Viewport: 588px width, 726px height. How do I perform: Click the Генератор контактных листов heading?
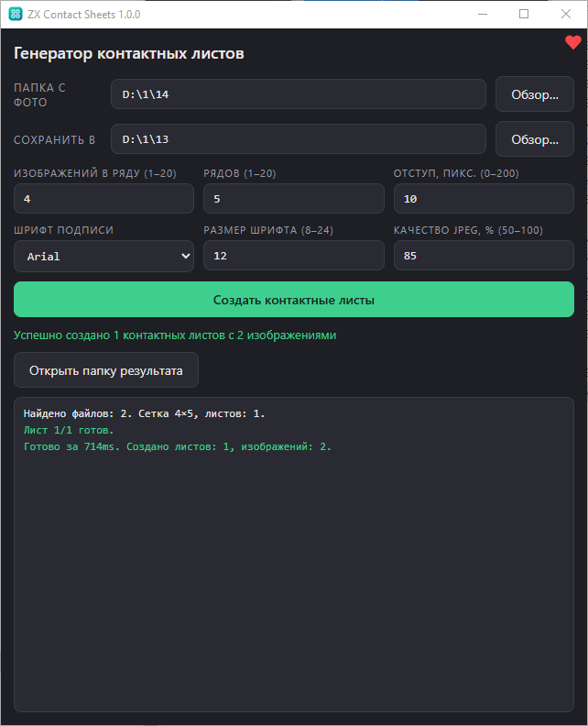(x=129, y=53)
